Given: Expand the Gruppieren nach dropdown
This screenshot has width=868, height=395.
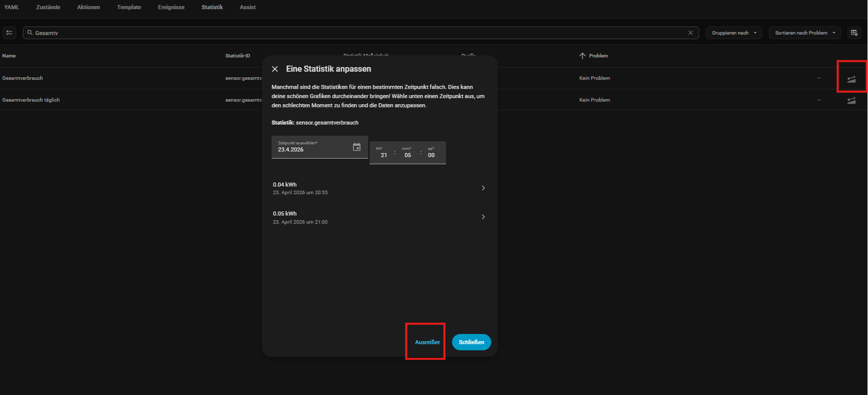Looking at the screenshot, I should coord(734,33).
